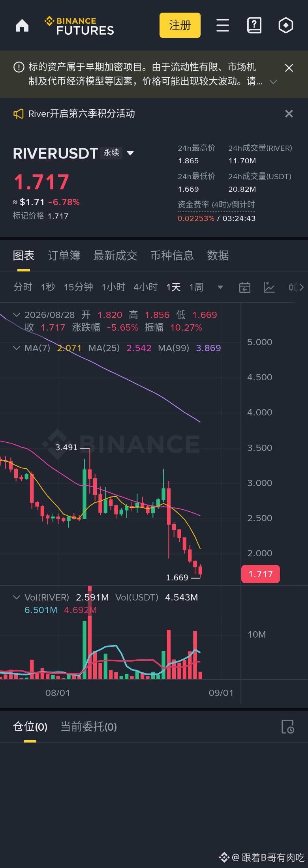This screenshot has height=868, width=308.
Task: Open the calendar date jump icon
Action: [x=245, y=287]
